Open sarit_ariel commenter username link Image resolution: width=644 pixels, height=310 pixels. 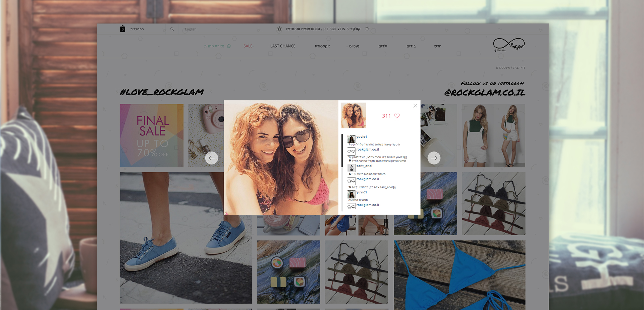pyautogui.click(x=364, y=166)
